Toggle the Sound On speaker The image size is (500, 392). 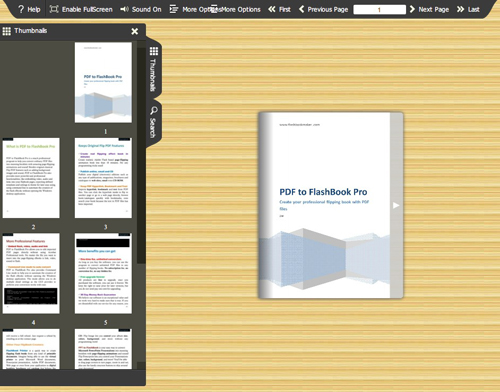pyautogui.click(x=124, y=9)
